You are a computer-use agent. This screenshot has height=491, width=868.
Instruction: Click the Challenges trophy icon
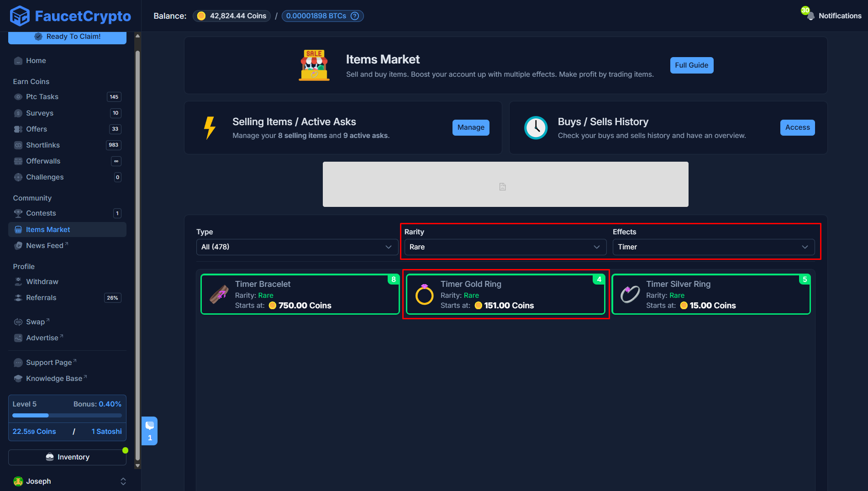(x=18, y=177)
